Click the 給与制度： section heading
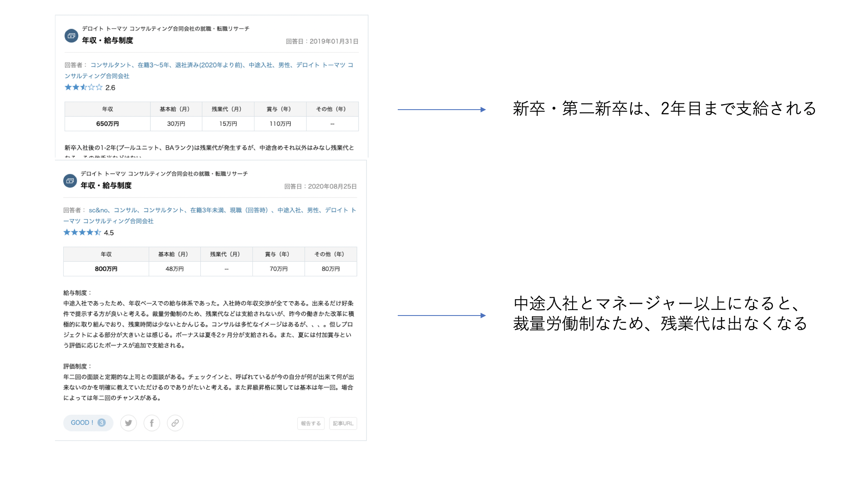The image size is (868, 481). (78, 293)
